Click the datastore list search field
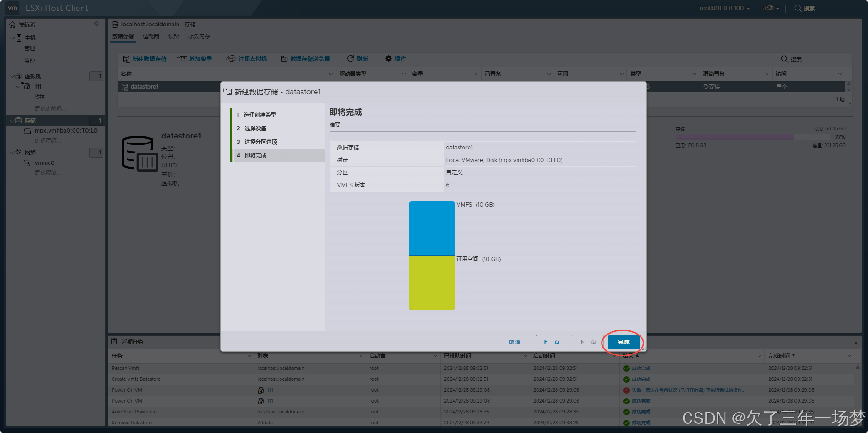 (815, 59)
